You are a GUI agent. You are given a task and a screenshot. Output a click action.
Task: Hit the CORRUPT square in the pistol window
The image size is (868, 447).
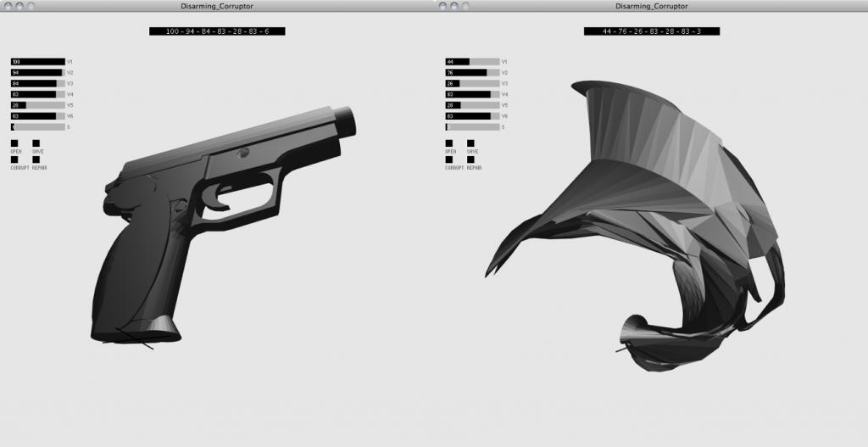[x=14, y=159]
